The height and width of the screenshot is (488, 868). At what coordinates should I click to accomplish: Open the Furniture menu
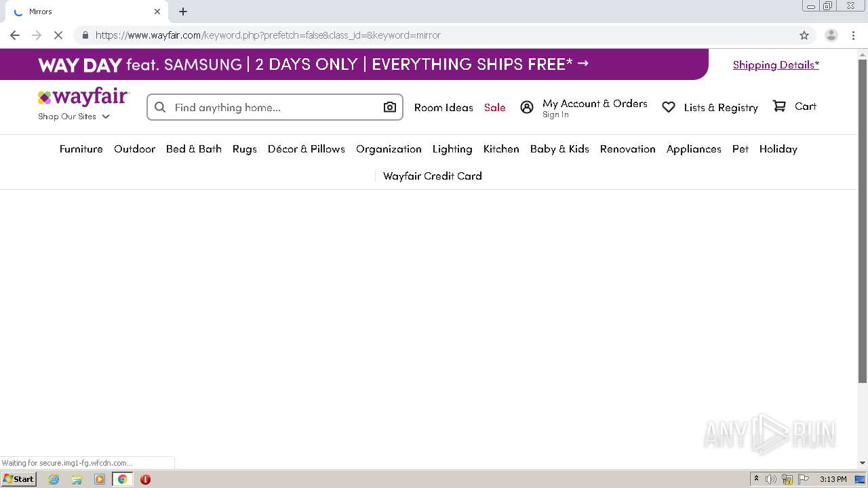pyautogui.click(x=81, y=149)
